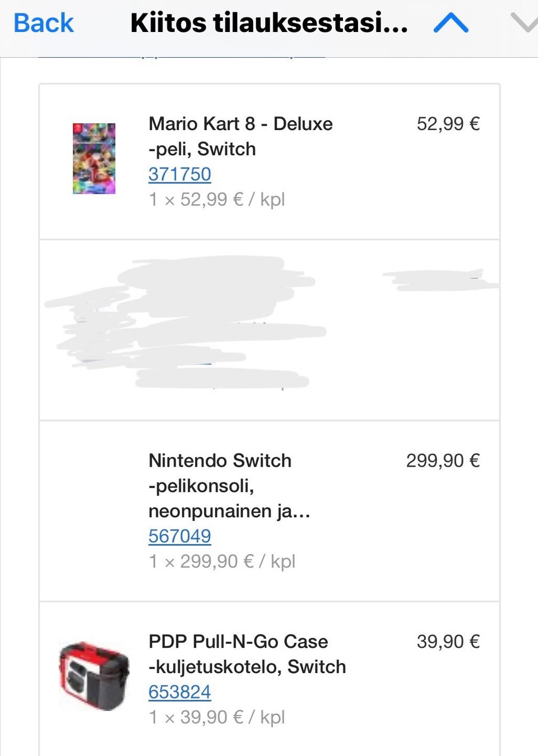Tap the PDP Pull-N-Go Case product name

click(x=247, y=654)
